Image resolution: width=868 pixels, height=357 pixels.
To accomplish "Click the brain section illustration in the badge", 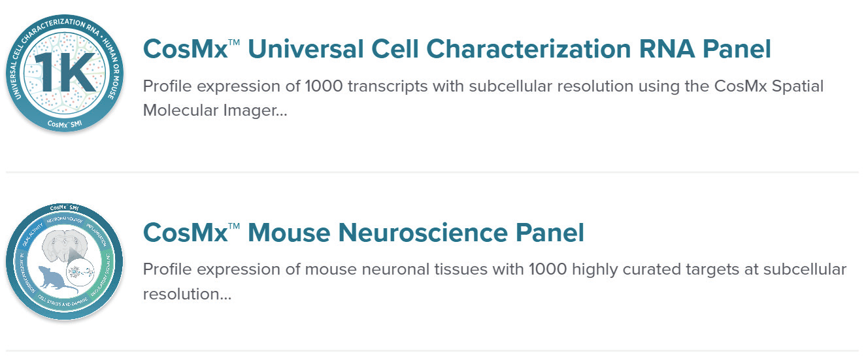I will [65, 246].
